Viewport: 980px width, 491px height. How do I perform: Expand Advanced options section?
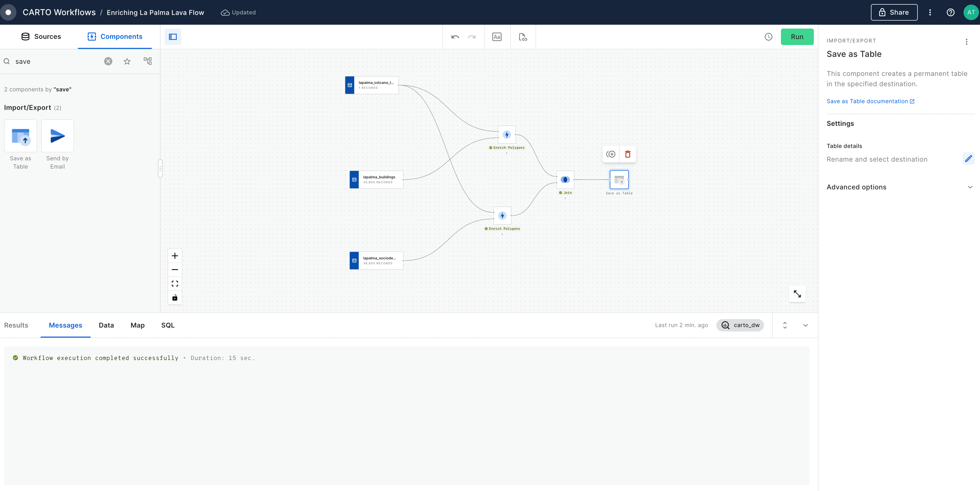pyautogui.click(x=900, y=187)
